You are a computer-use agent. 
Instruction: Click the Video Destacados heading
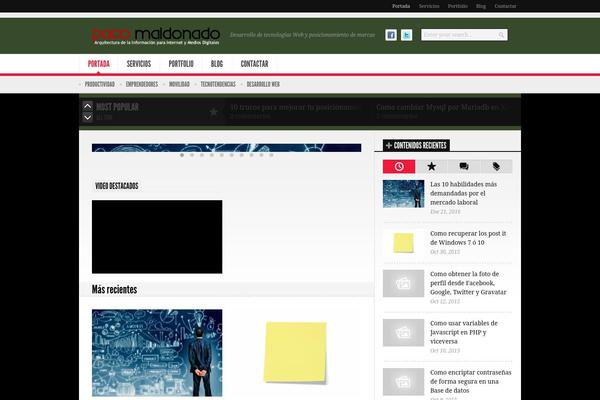tap(116, 186)
